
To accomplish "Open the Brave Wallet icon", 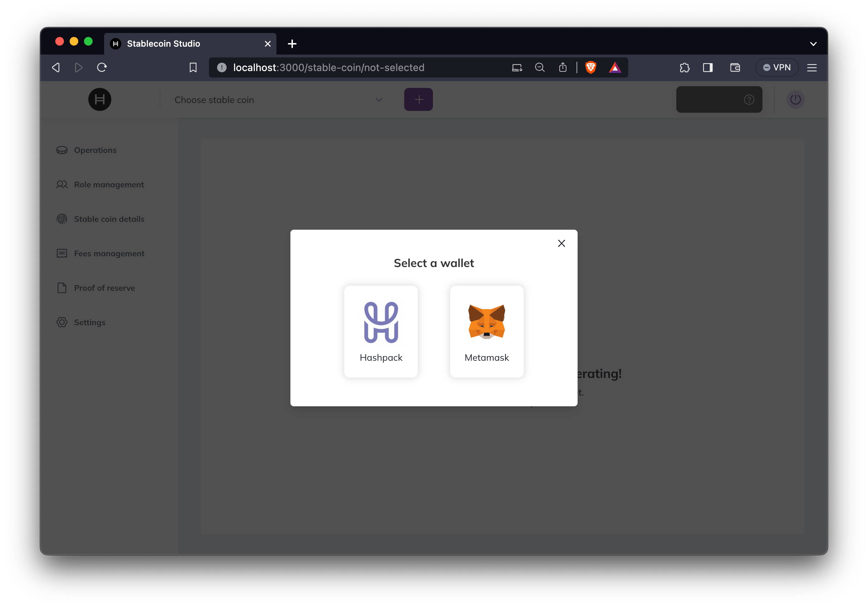I will 735,67.
